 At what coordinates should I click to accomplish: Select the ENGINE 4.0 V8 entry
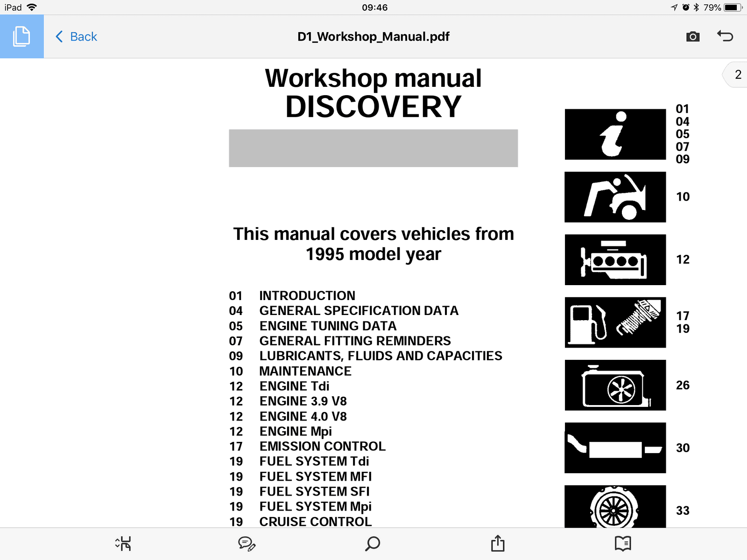303,416
